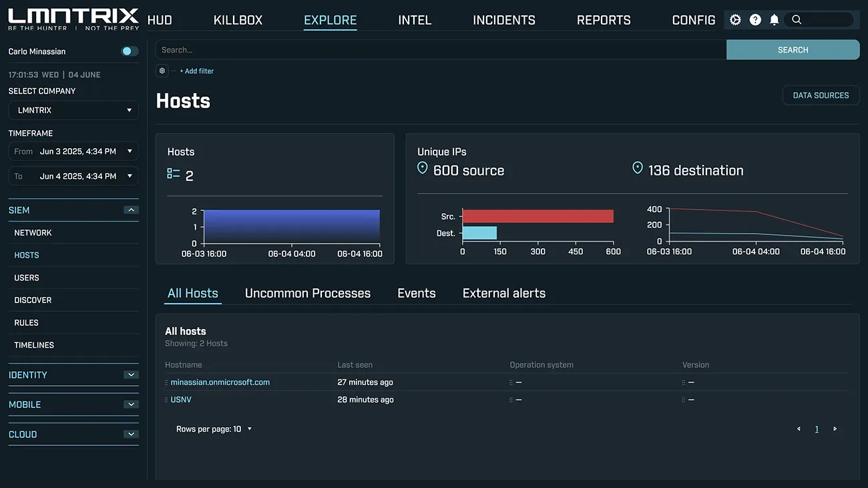The height and width of the screenshot is (488, 868).
Task: Open the USNV host link
Action: (x=181, y=400)
